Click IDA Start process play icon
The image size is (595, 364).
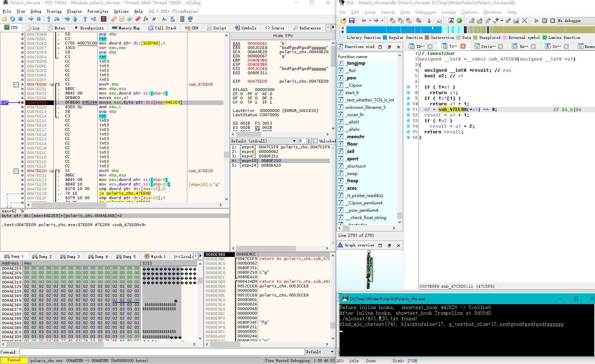[x=536, y=21]
